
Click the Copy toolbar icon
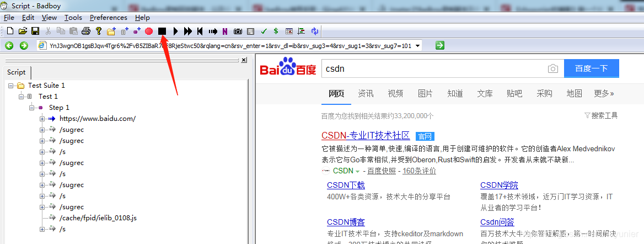[x=61, y=31]
